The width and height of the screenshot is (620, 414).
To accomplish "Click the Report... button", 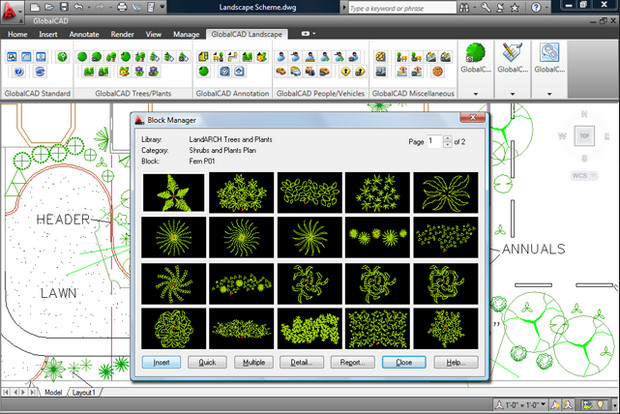I will tap(355, 362).
